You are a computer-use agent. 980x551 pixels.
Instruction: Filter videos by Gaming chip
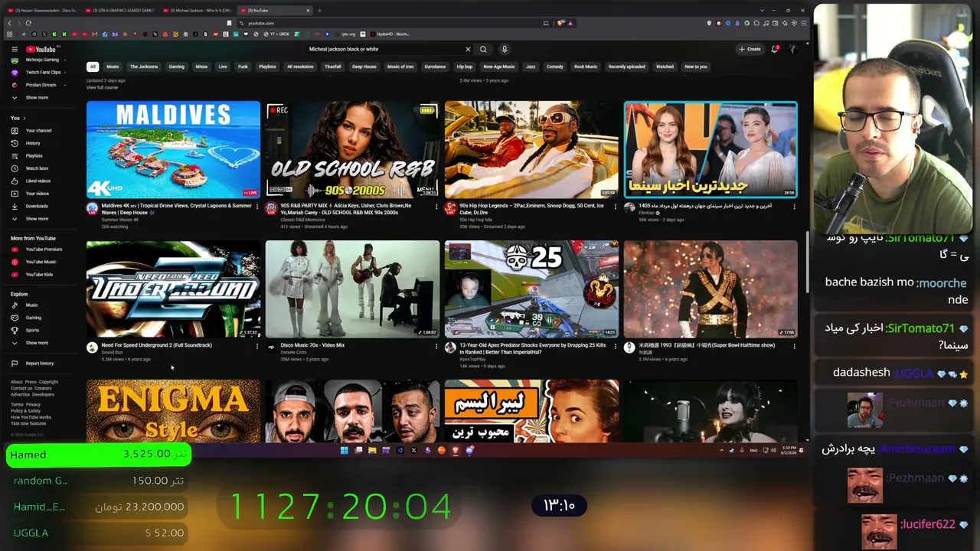coord(176,67)
